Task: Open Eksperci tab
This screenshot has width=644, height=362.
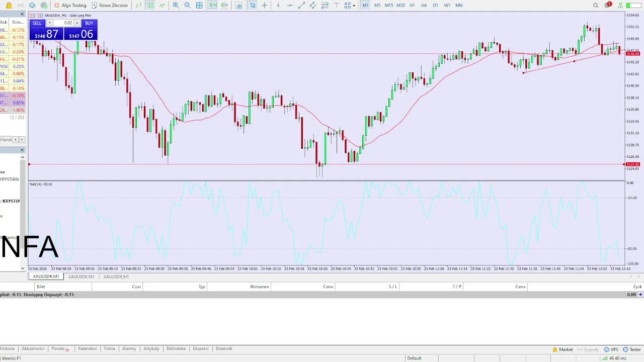Action: point(201,348)
